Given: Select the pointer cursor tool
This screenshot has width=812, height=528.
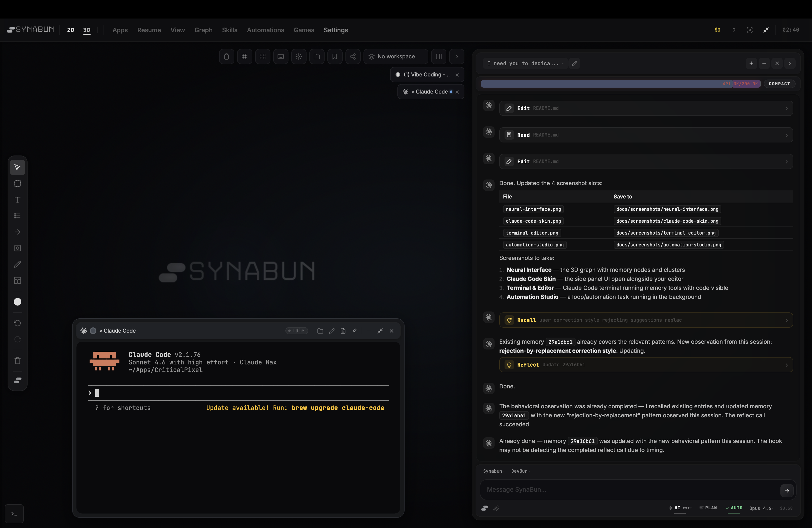Looking at the screenshot, I should click(17, 167).
